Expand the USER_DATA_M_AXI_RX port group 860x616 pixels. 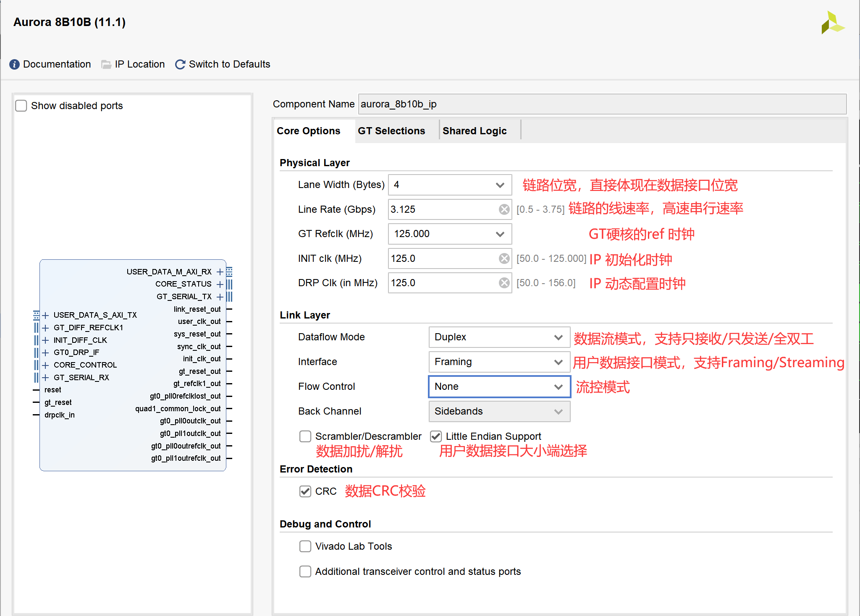tap(220, 271)
